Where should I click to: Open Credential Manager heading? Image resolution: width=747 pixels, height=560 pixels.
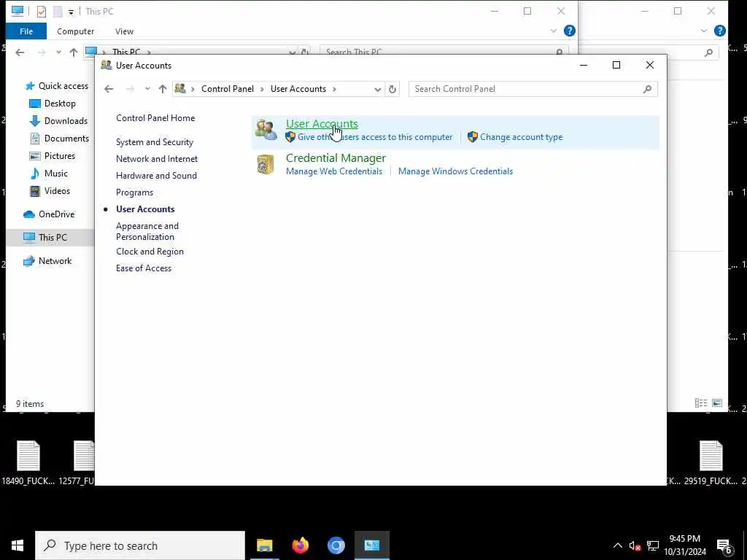336,158
